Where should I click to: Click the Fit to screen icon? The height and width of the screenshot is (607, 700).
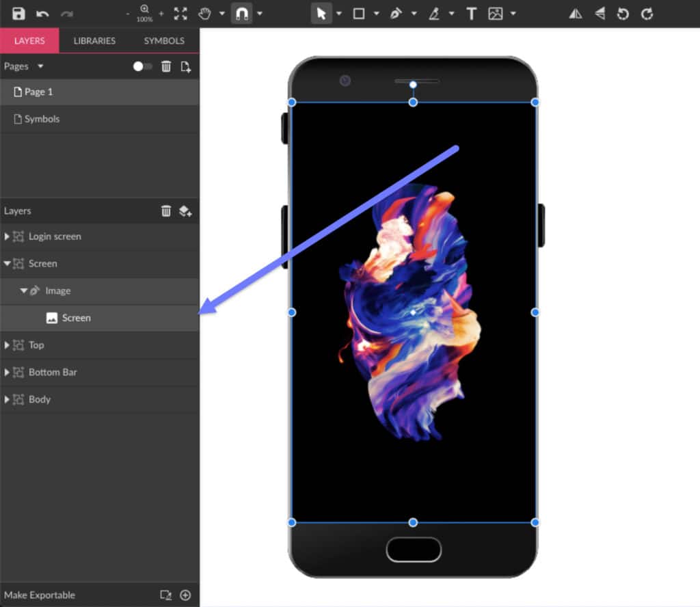[x=180, y=14]
